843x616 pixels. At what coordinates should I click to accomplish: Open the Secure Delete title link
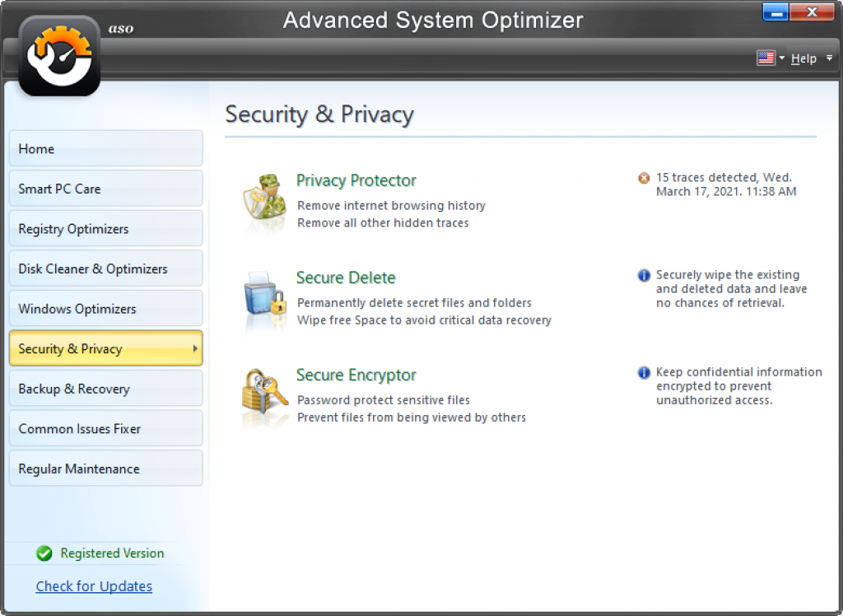coord(346,278)
